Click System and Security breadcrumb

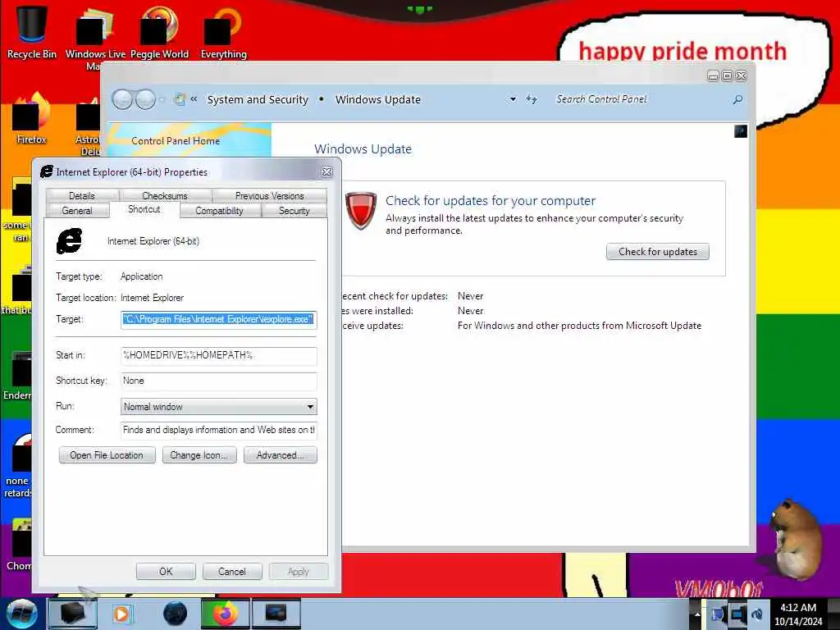coord(258,99)
